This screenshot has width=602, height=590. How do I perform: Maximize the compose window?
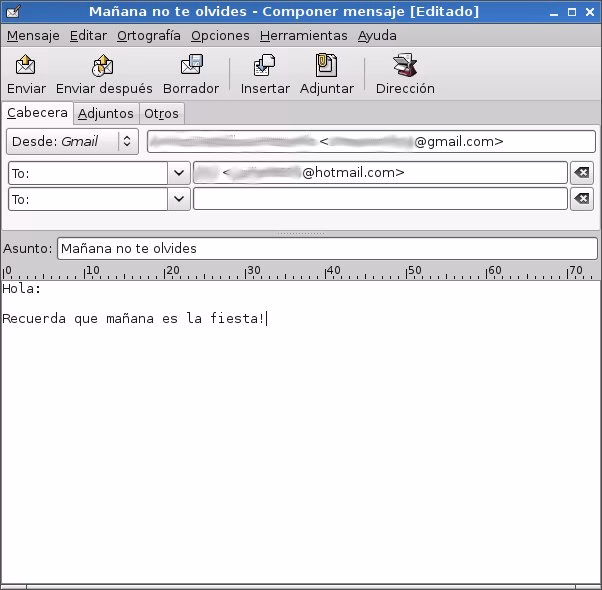572,12
